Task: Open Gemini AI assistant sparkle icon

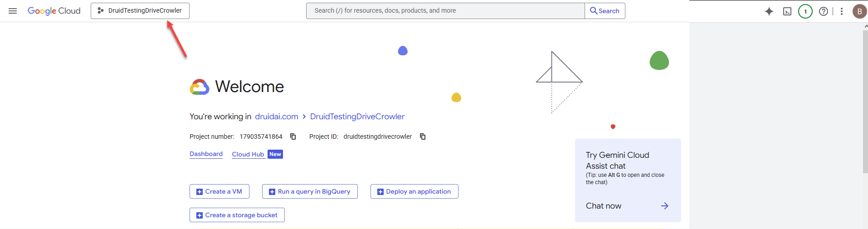Action: (x=769, y=11)
